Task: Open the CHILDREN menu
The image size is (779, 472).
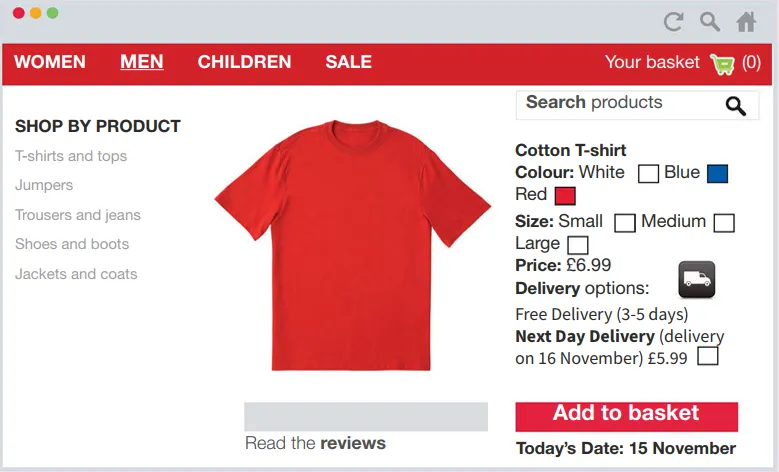Action: (x=244, y=62)
